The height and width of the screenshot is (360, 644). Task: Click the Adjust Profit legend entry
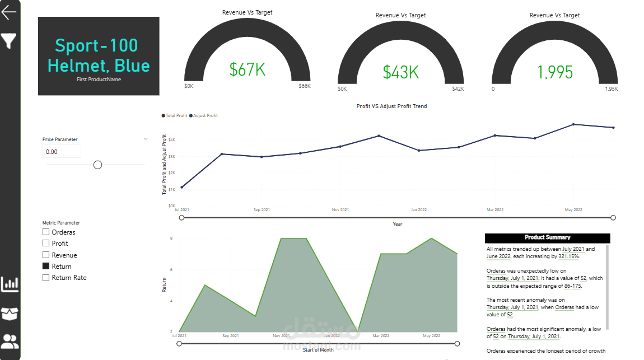click(x=204, y=116)
